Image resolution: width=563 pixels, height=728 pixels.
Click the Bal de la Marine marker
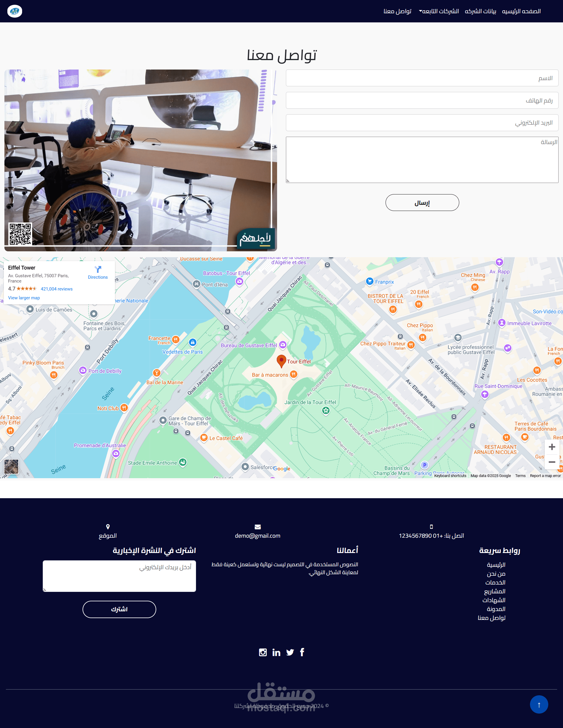[157, 373]
